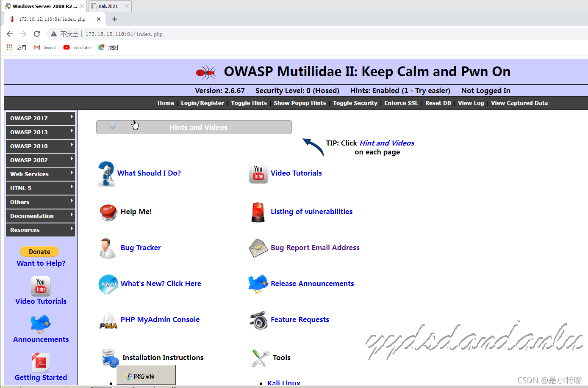Click the network connection taskbar popup

point(146,376)
